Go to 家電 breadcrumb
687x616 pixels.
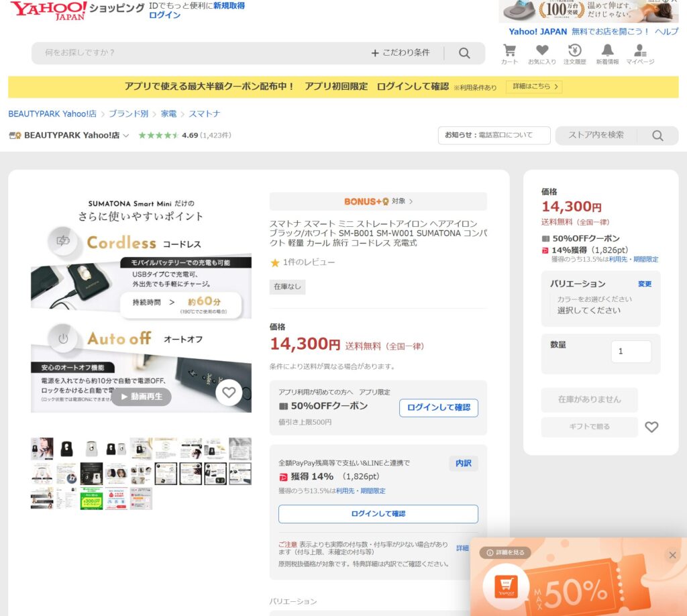168,114
